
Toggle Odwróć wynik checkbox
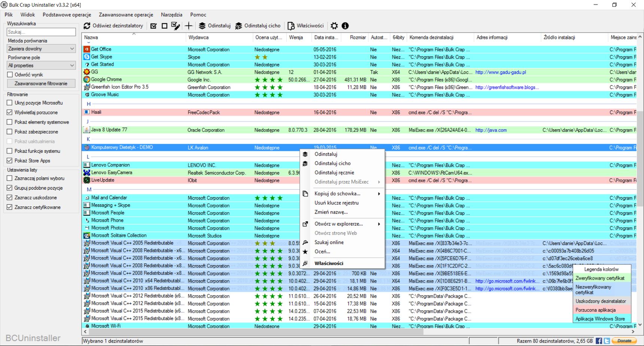pos(10,75)
